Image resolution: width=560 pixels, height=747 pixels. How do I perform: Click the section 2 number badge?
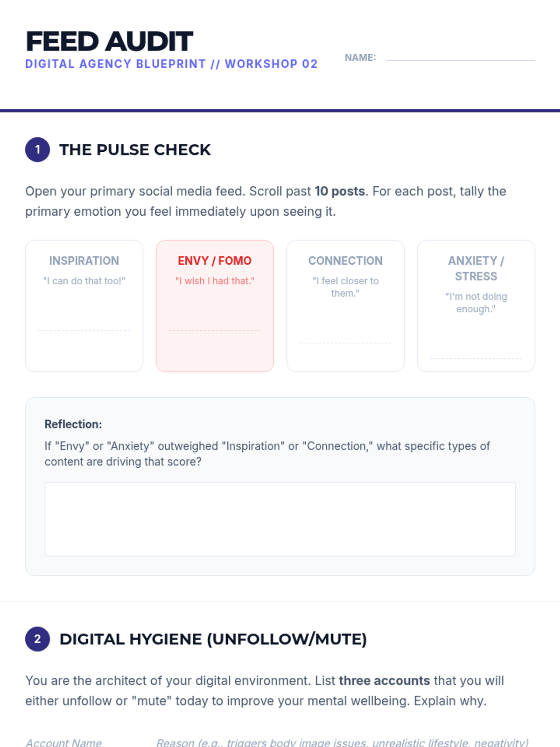(37, 639)
